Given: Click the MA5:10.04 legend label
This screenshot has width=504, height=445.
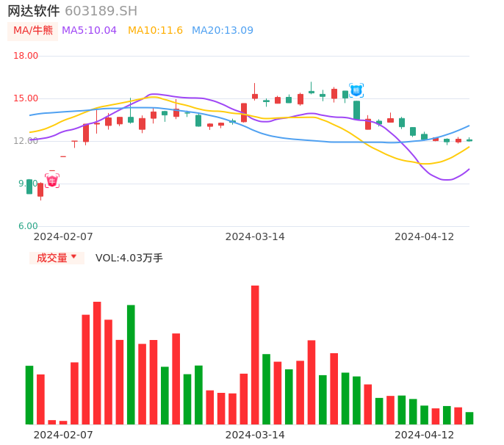Looking at the screenshot, I should (x=89, y=31).
